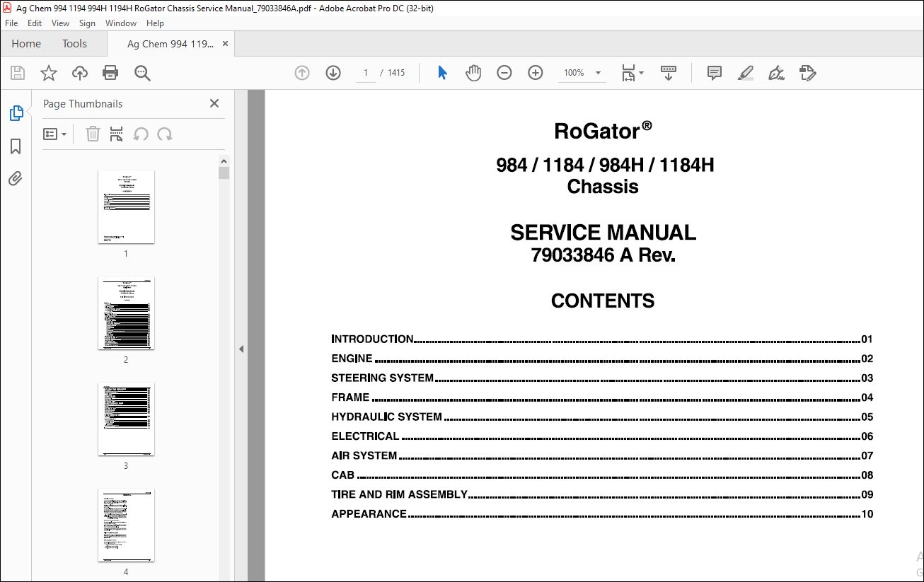
Task: Click the scrolling mode keyboard icon
Action: tap(669, 73)
